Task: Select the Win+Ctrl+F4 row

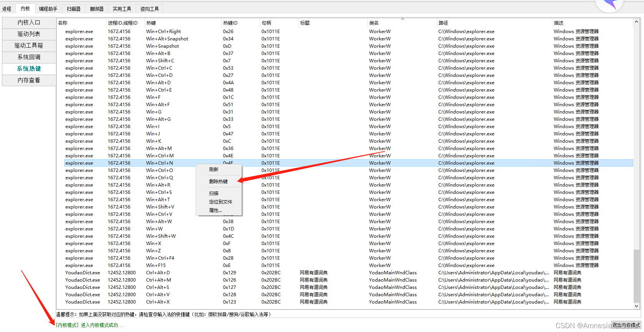Action: (348, 258)
